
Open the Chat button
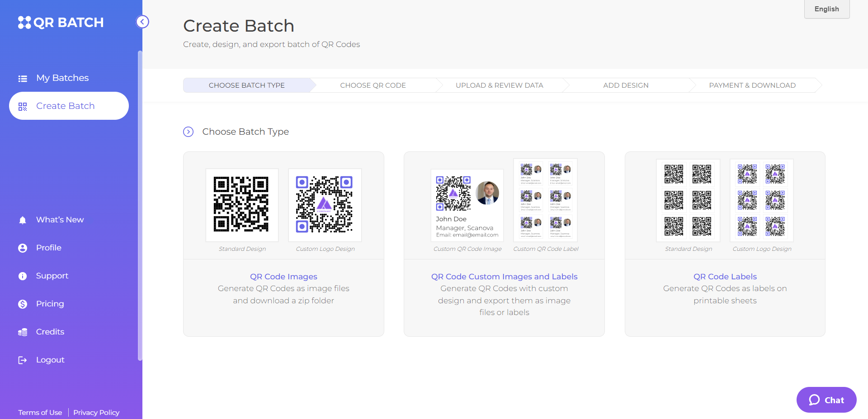pyautogui.click(x=826, y=400)
